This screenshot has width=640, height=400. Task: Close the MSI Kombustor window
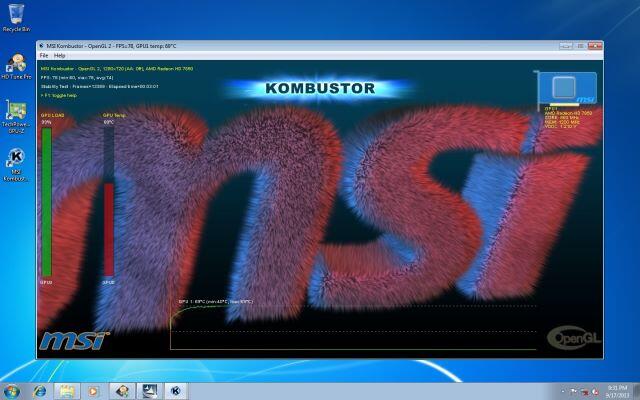coord(596,46)
